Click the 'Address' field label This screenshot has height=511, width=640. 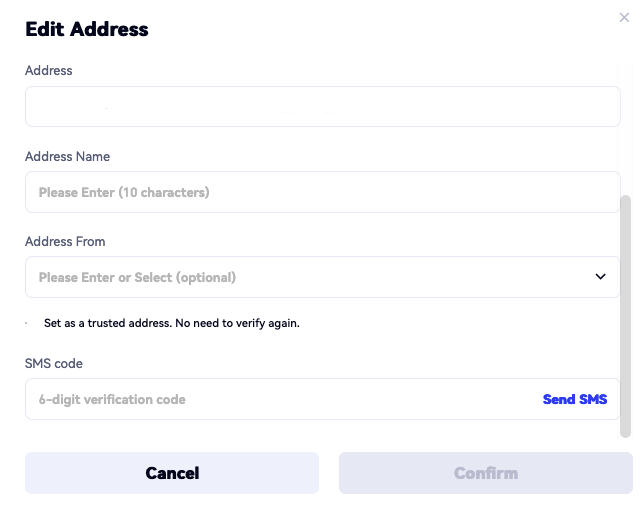pyautogui.click(x=49, y=70)
